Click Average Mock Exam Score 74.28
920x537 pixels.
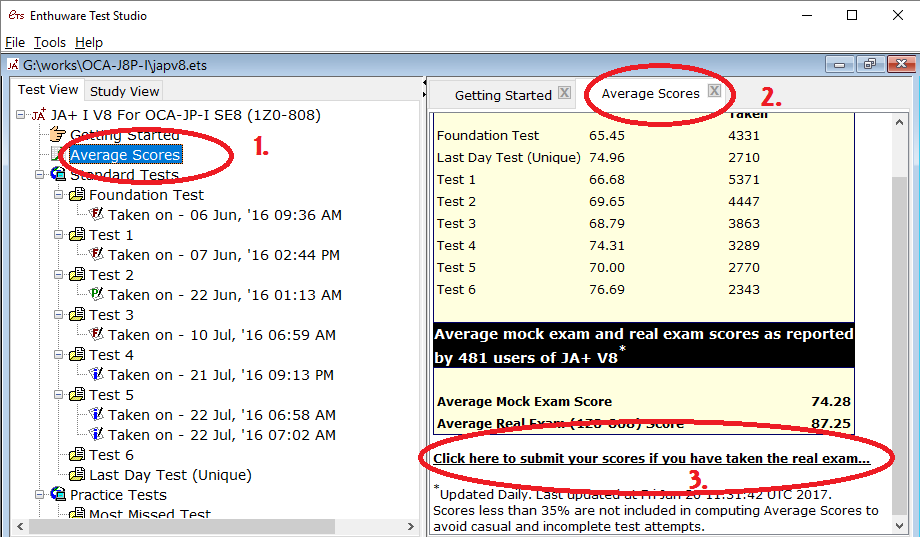[831, 401]
